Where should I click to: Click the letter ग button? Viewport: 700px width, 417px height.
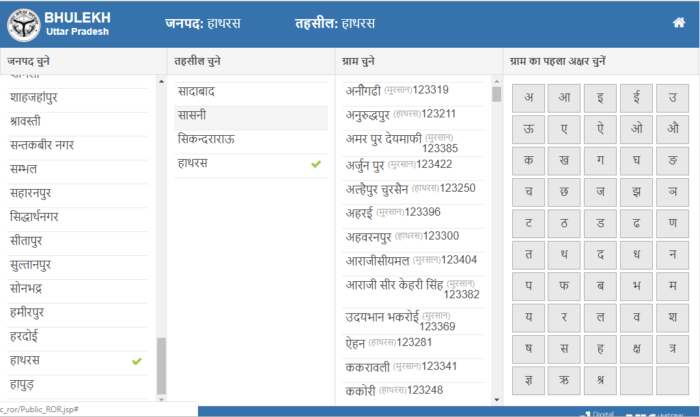tap(600, 160)
